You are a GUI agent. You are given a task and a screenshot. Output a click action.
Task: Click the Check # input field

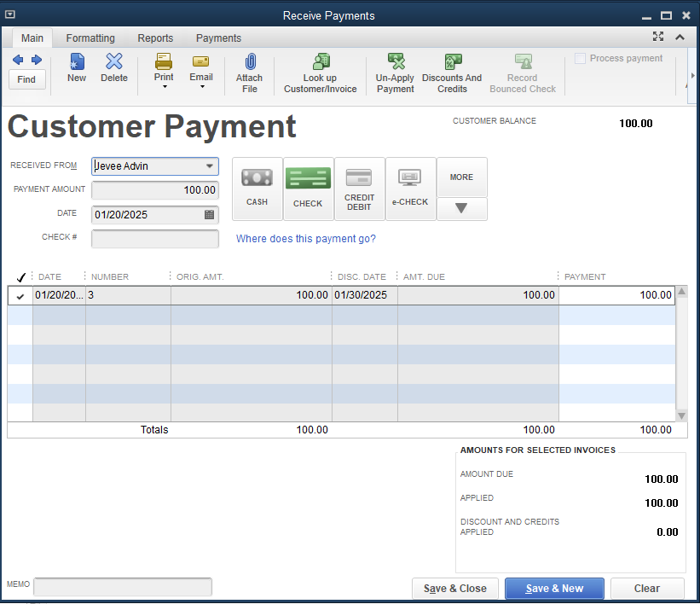click(x=154, y=239)
